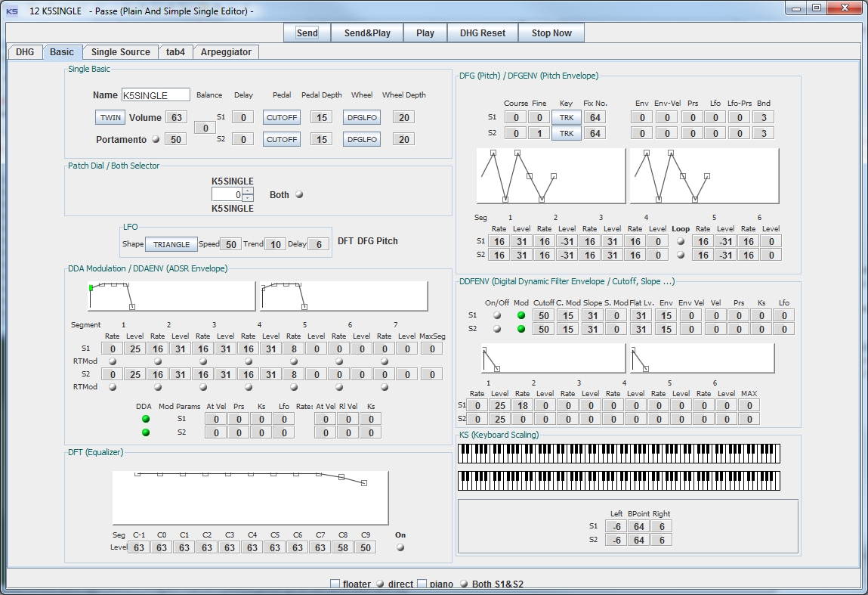The image size is (868, 595).
Task: Open the Arpeggiator tab
Action: click(x=226, y=52)
